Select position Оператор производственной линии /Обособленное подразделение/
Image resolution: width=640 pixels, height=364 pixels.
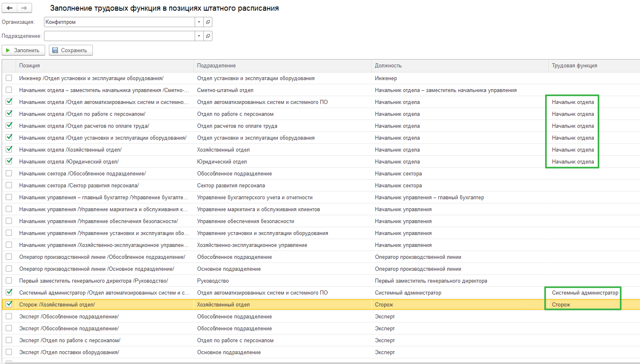pyautogui.click(x=102, y=257)
